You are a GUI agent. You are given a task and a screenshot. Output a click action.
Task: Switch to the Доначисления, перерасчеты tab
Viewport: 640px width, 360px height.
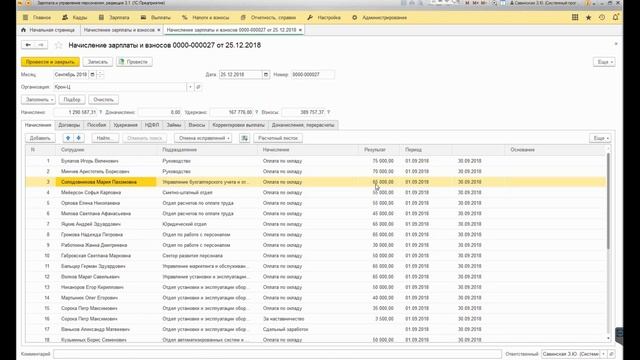pyautogui.click(x=303, y=125)
